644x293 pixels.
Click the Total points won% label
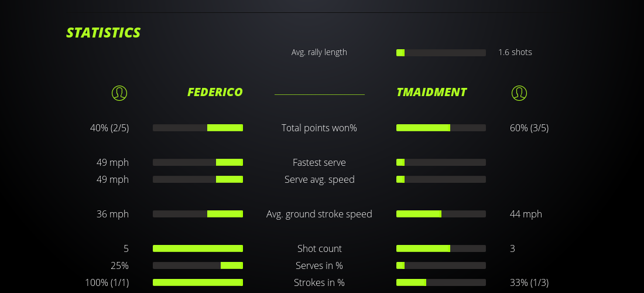[x=319, y=128]
